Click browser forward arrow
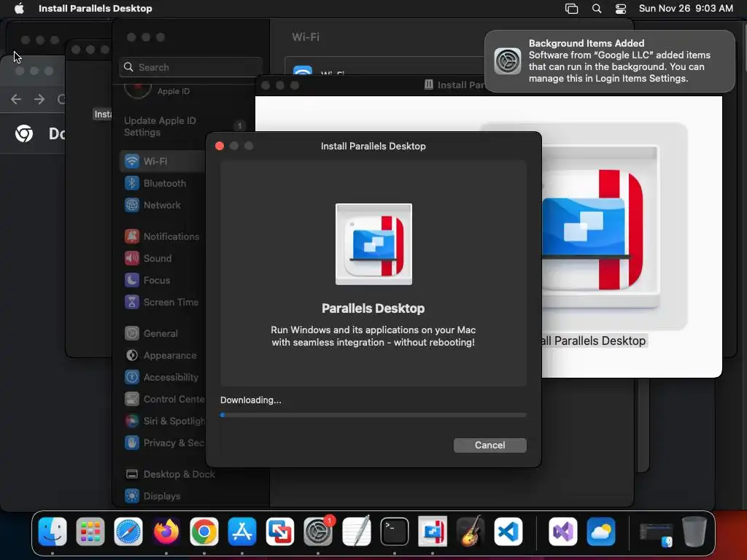 tap(39, 99)
